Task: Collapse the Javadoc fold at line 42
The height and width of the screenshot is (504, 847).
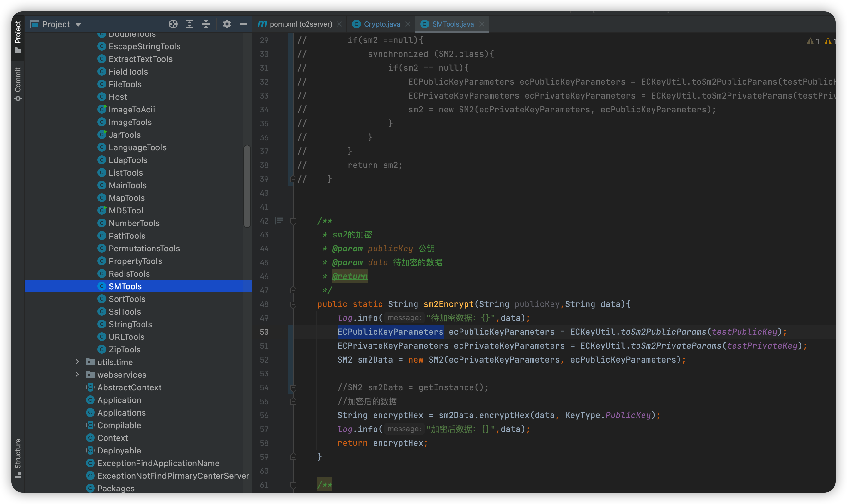Action: pos(293,221)
